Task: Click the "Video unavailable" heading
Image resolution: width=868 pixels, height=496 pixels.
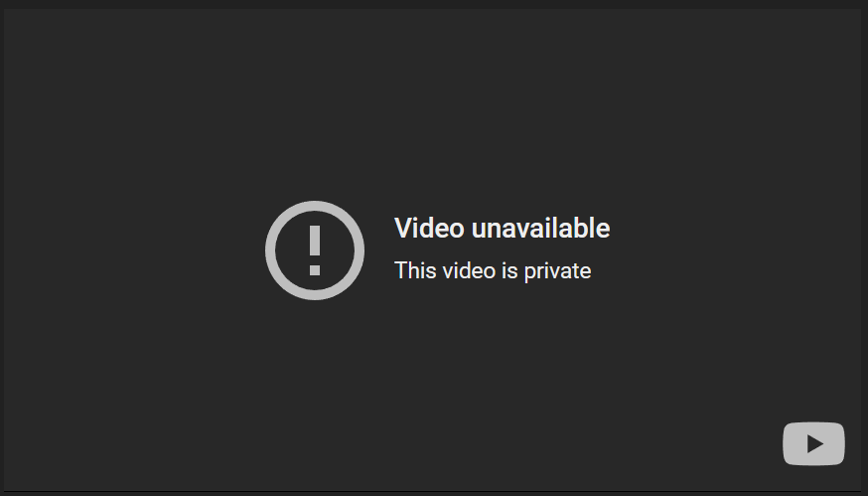Action: click(502, 229)
